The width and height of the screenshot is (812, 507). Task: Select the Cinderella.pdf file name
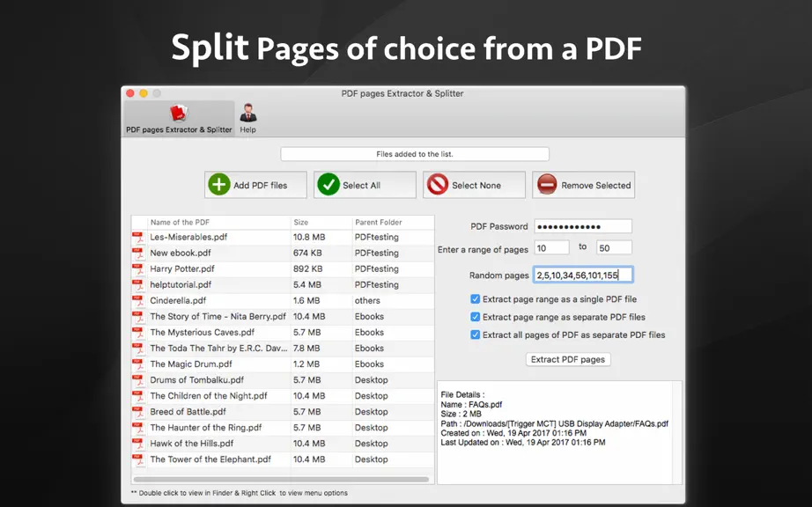pos(178,300)
